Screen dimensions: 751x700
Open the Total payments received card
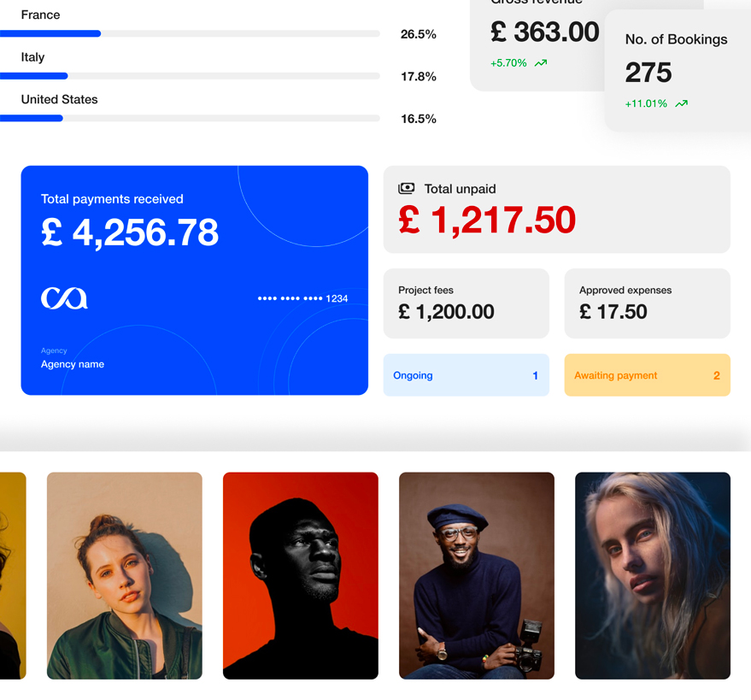[x=195, y=280]
